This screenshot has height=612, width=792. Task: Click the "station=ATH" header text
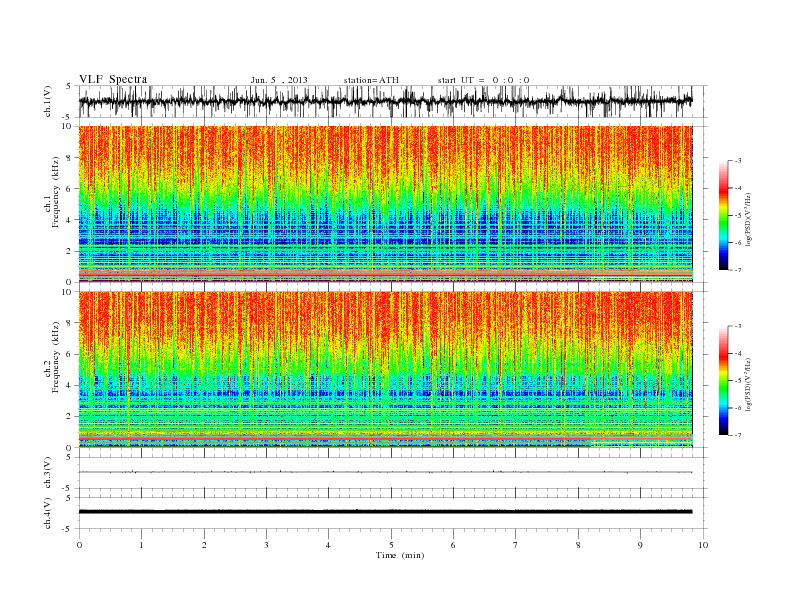point(371,80)
